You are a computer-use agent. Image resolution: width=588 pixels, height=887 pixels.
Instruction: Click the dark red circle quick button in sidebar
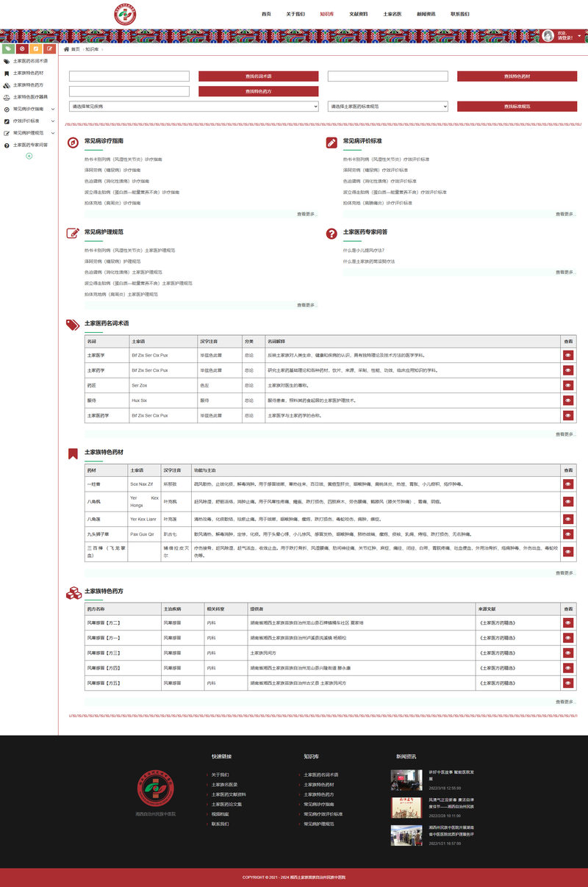tap(22, 49)
